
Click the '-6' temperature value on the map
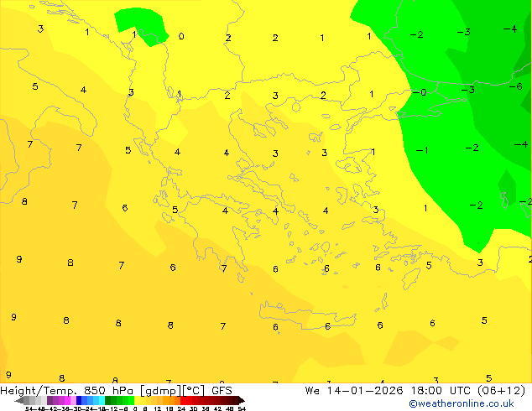[516, 86]
